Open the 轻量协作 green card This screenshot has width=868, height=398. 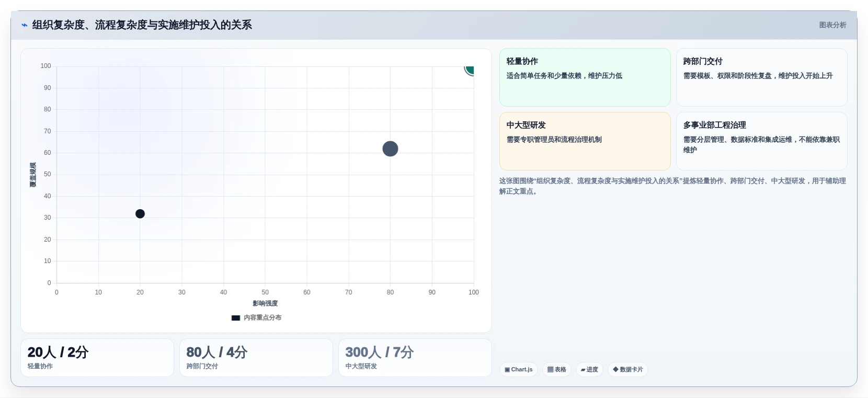pyautogui.click(x=585, y=77)
